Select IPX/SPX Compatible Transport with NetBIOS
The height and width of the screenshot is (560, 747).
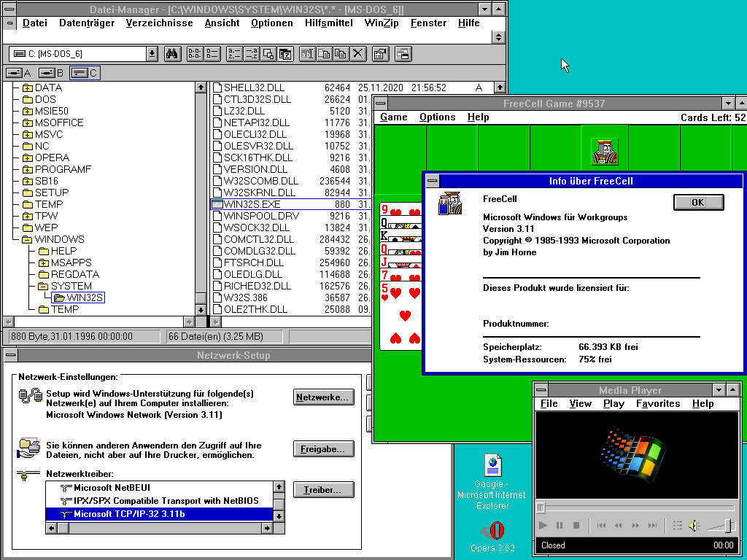pyautogui.click(x=160, y=501)
